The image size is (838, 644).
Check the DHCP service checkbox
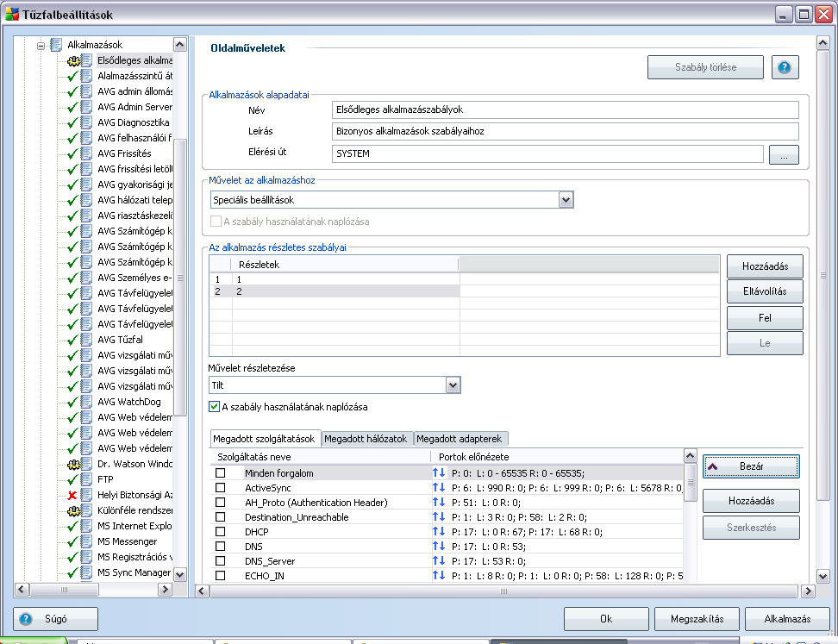220,532
